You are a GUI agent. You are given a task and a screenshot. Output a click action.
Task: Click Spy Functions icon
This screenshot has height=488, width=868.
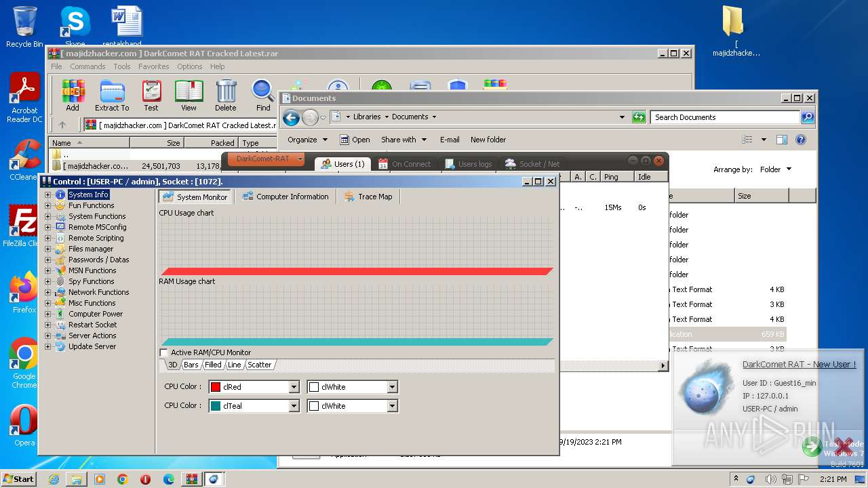coord(60,281)
